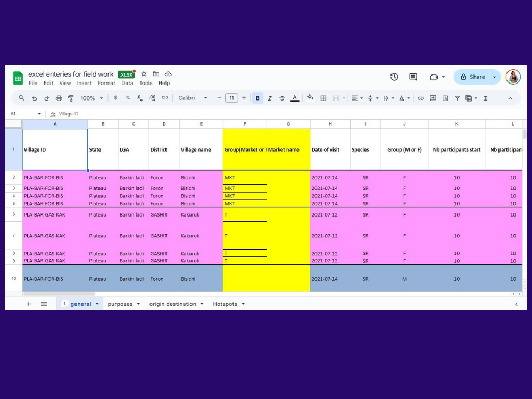Image resolution: width=532 pixels, height=399 pixels.
Task: Insert a link
Action: 421,98
